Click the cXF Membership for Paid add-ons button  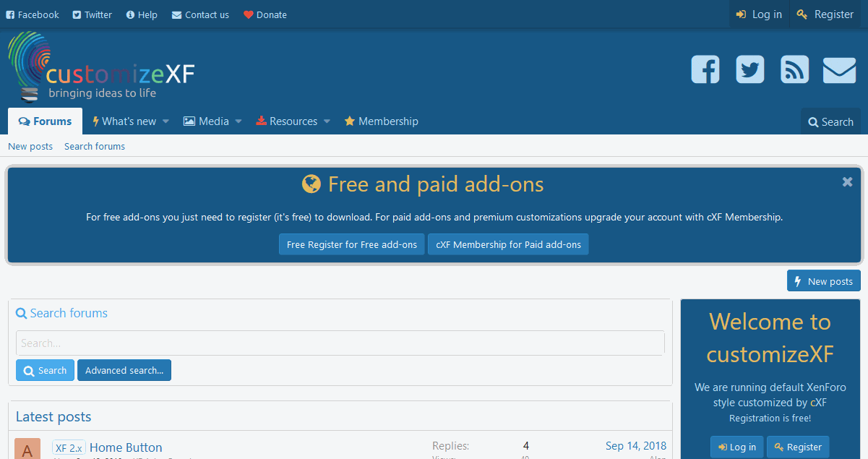pyautogui.click(x=508, y=244)
